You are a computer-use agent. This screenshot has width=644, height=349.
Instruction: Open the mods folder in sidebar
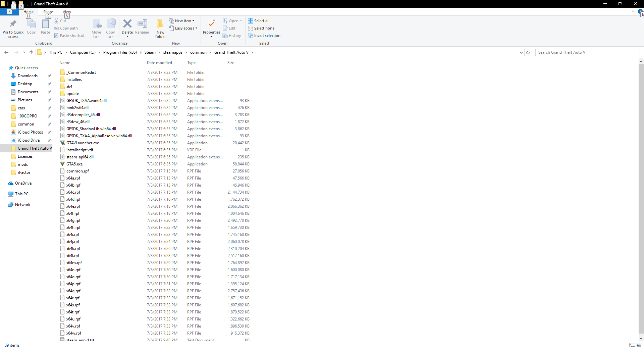(23, 164)
